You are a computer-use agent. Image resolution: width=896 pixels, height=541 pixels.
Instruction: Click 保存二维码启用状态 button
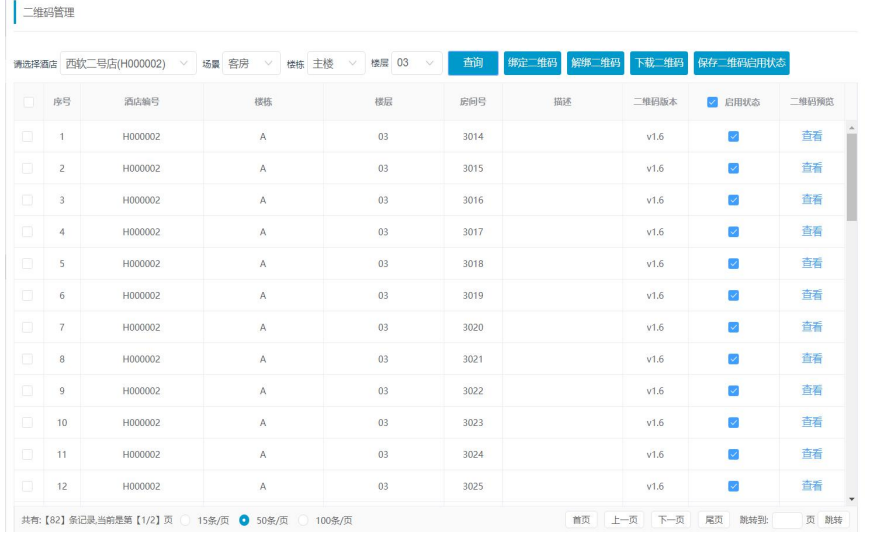tap(741, 63)
